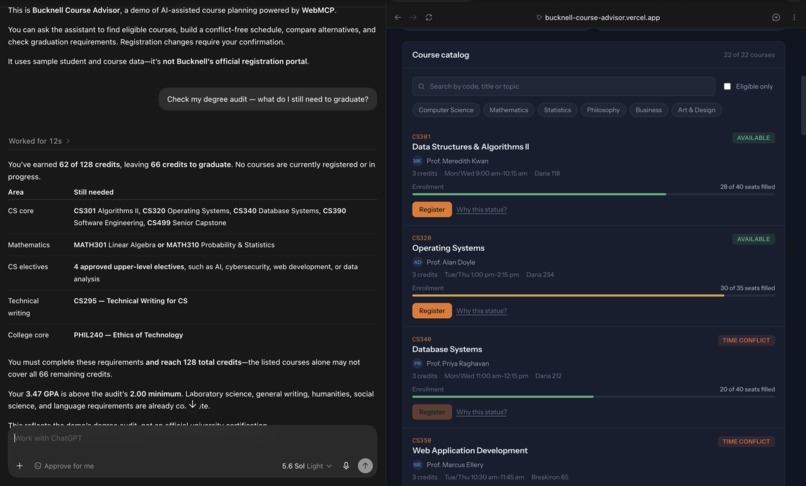Viewport: 806px width, 486px height.
Task: Click the browser address bar URL
Action: point(602,17)
